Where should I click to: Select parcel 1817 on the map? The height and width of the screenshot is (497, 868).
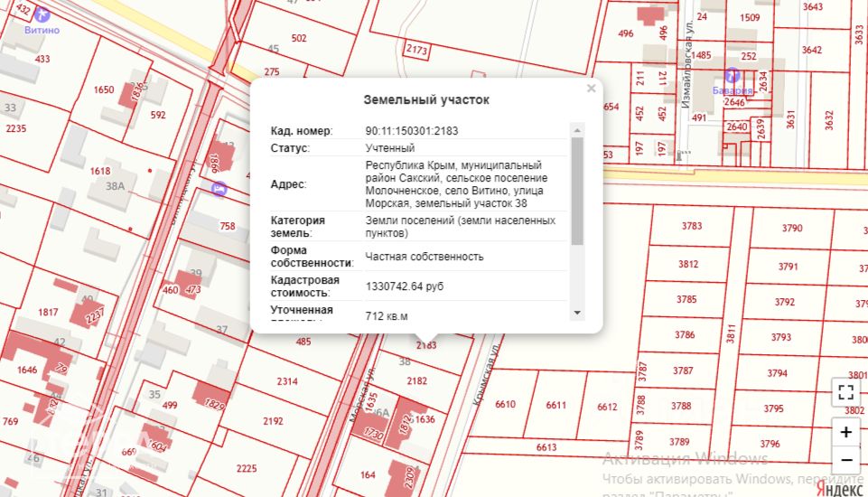coord(48,313)
